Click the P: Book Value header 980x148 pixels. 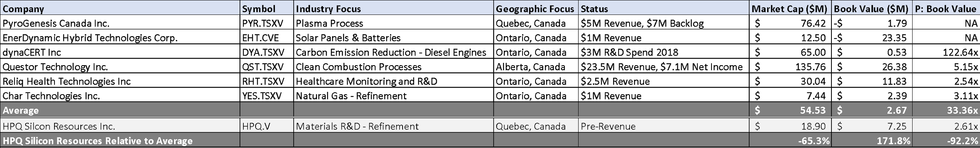pos(946,9)
